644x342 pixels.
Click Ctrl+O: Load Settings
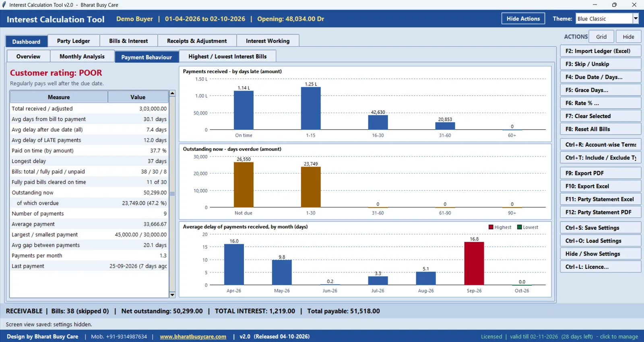pos(601,241)
